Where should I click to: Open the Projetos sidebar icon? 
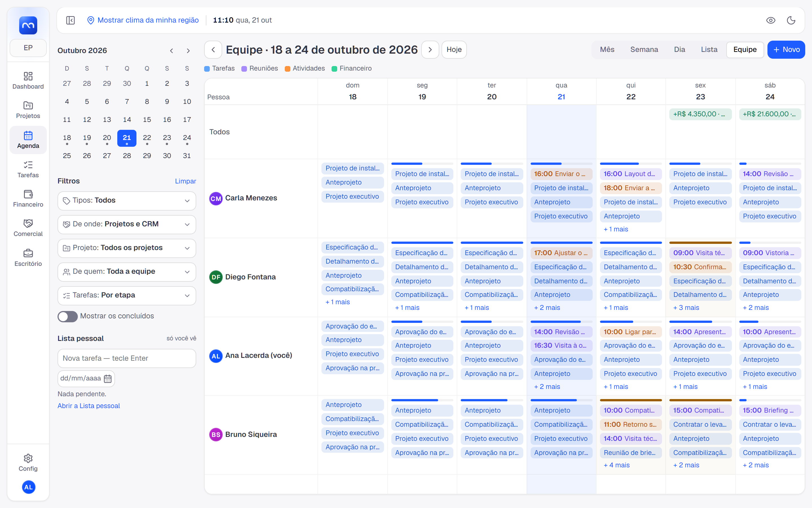pos(28,110)
